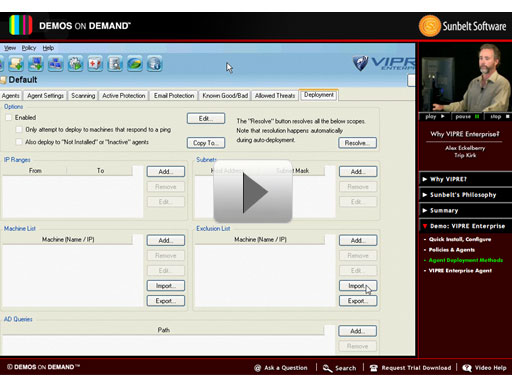Click the red cross cube toolbar icon
The width and height of the screenshot is (512, 384).
(x=95, y=63)
